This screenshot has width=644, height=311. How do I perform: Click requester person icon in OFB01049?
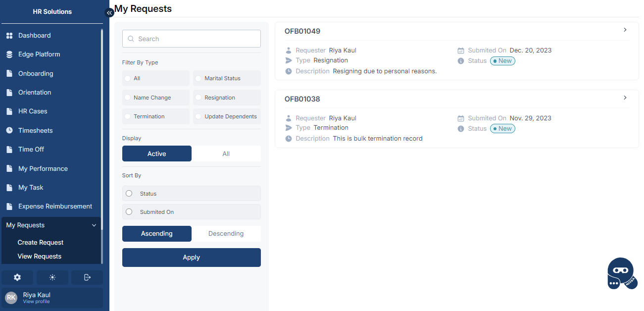pyautogui.click(x=289, y=51)
